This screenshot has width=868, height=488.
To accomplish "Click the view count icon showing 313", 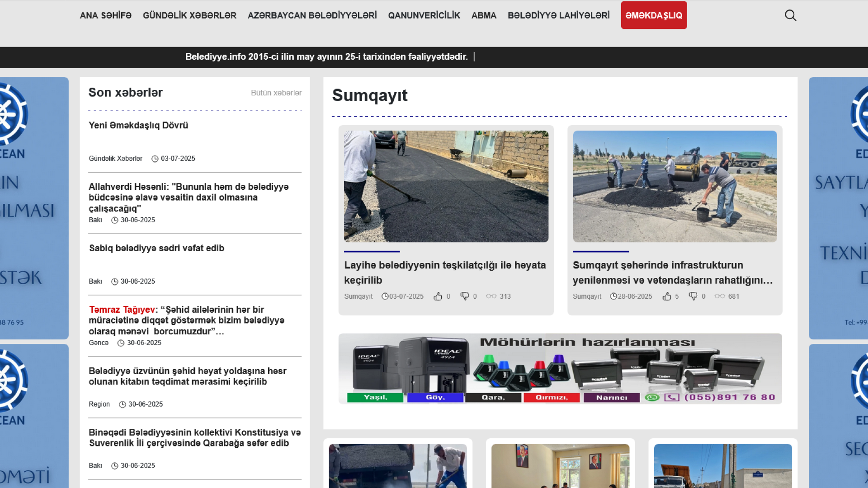I will [491, 296].
